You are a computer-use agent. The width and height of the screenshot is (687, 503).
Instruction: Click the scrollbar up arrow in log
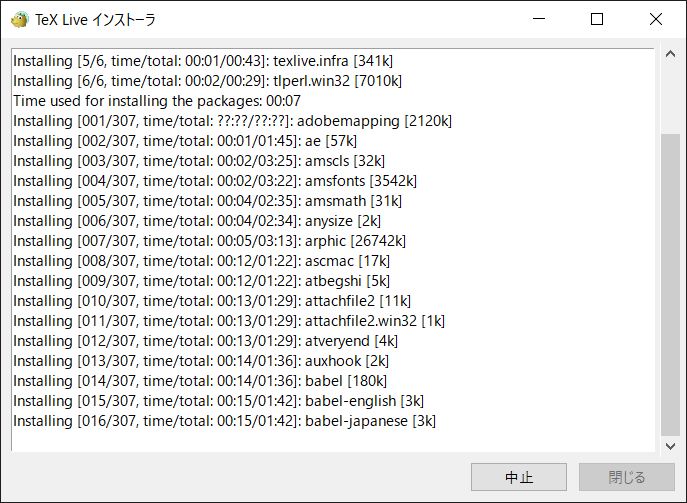pos(669,56)
